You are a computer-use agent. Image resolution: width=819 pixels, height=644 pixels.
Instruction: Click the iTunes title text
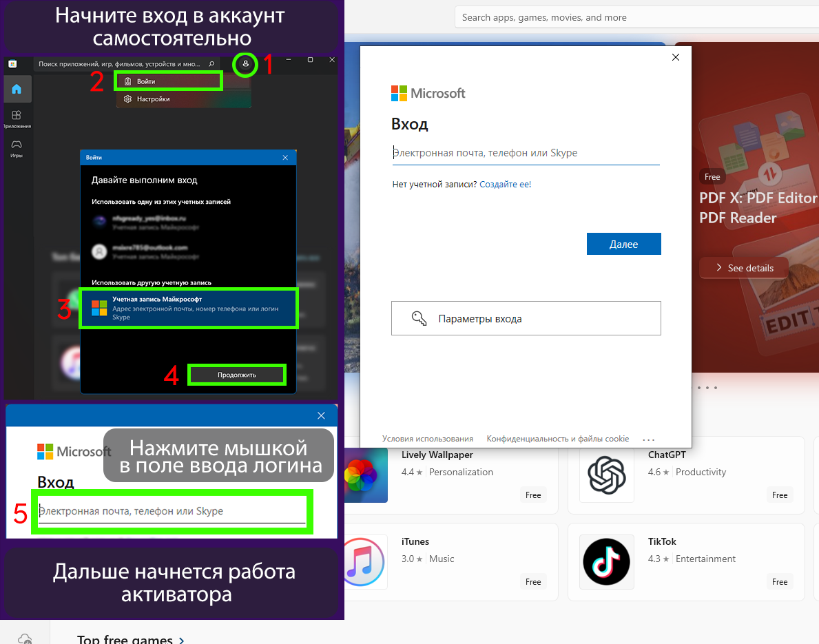point(415,541)
